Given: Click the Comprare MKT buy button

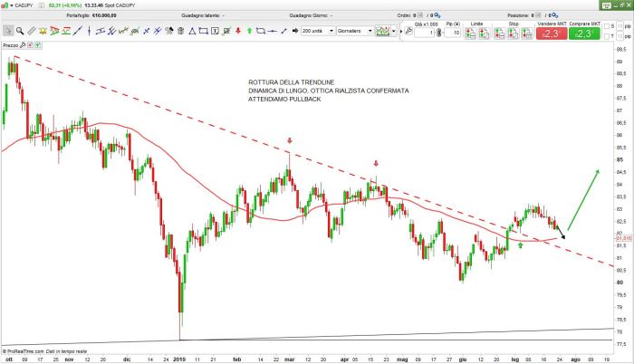Looking at the screenshot, I should coord(586,34).
